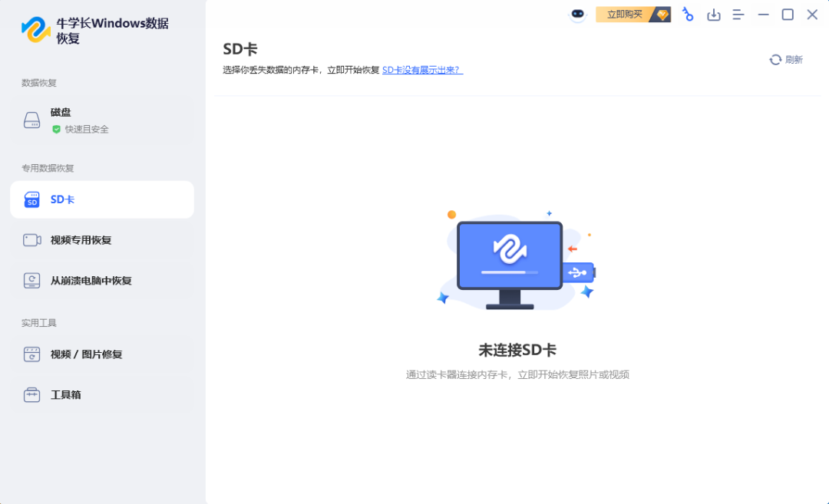Open the 工具箱 toolbox
829x504 pixels.
click(x=102, y=394)
